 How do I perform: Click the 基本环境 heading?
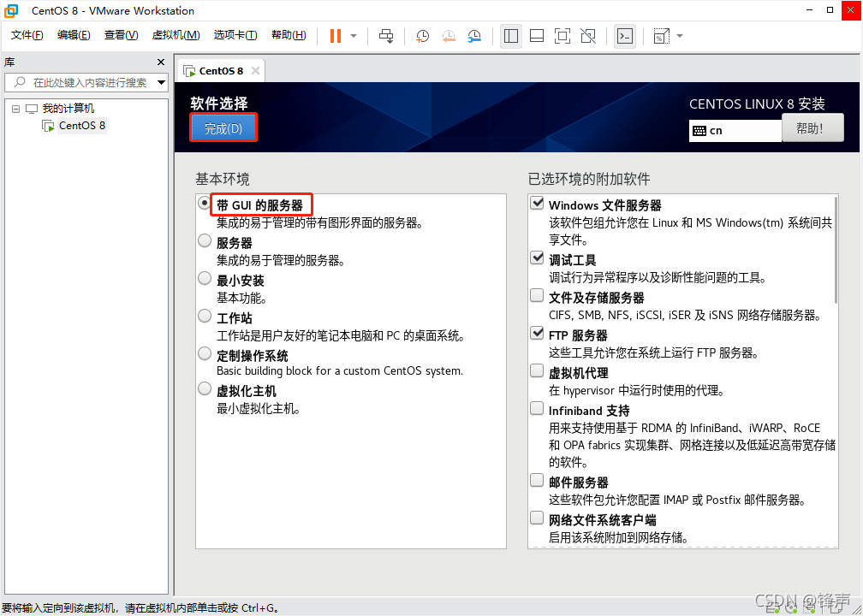[223, 179]
